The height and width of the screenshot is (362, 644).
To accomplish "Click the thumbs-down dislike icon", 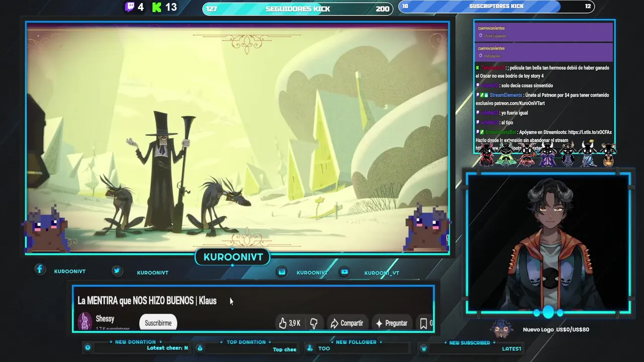I will (x=313, y=323).
